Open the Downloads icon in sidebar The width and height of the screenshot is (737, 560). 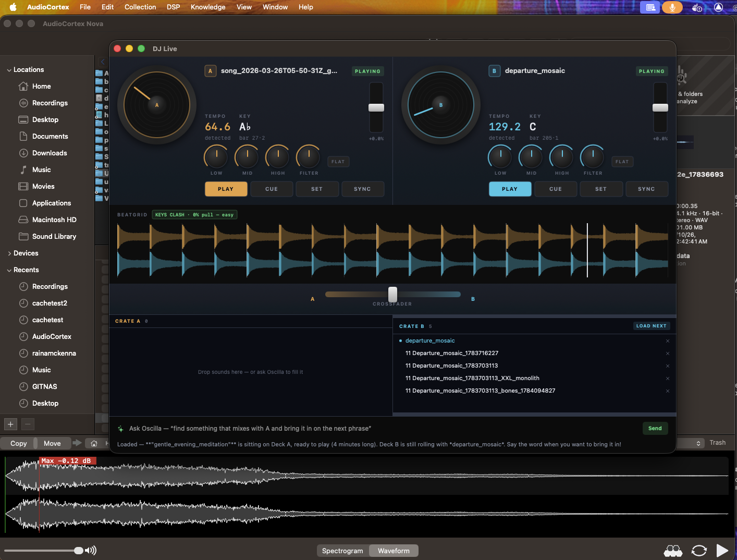pos(23,153)
